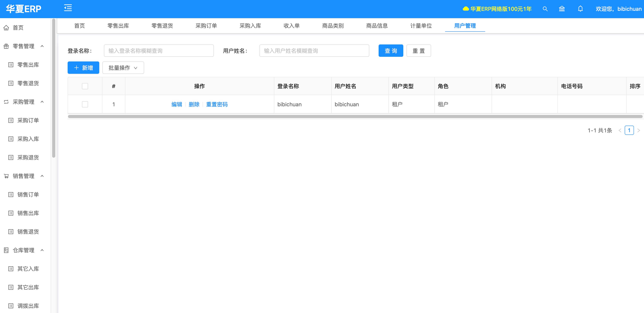The height and width of the screenshot is (313, 644).
Task: Click the plus icon on 新增 button
Action: tap(76, 68)
